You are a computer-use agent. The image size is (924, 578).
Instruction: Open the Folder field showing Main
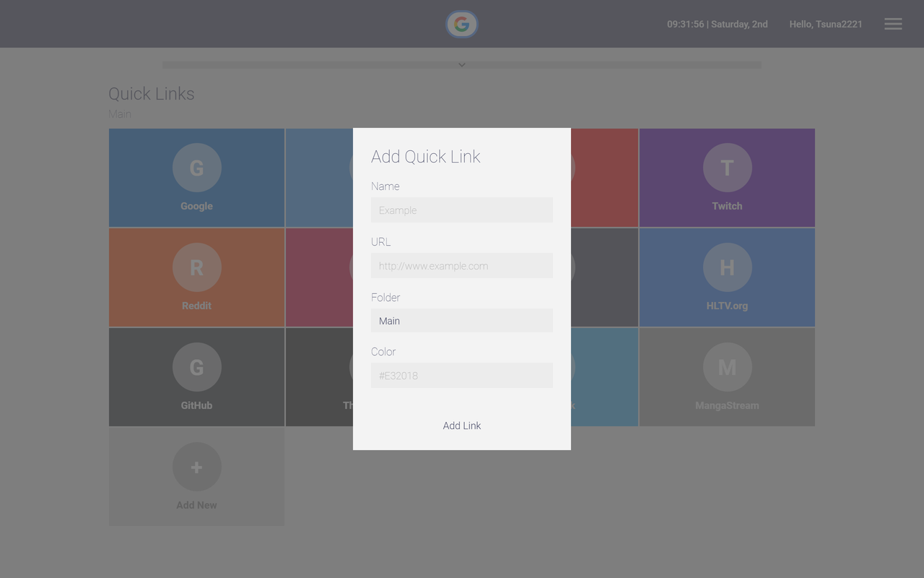click(462, 321)
